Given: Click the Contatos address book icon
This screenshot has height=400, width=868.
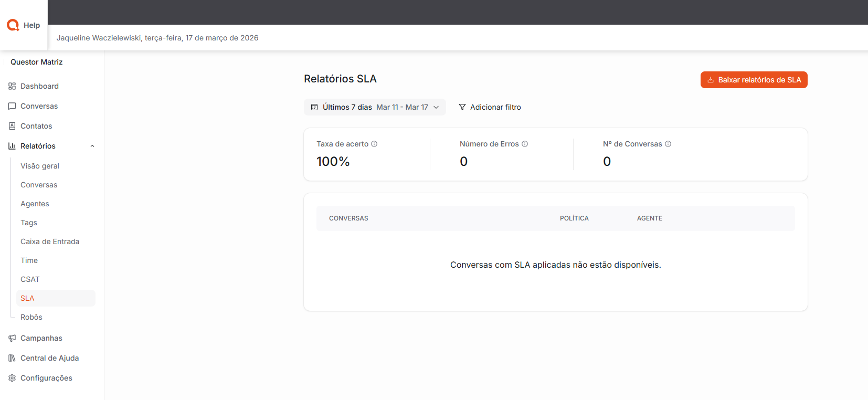Looking at the screenshot, I should pos(12,126).
